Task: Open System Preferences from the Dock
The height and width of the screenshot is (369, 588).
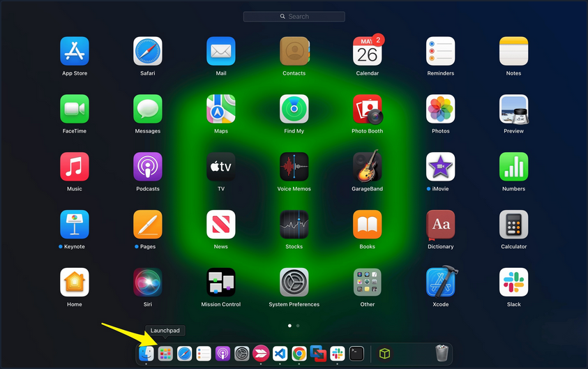Action: [242, 354]
